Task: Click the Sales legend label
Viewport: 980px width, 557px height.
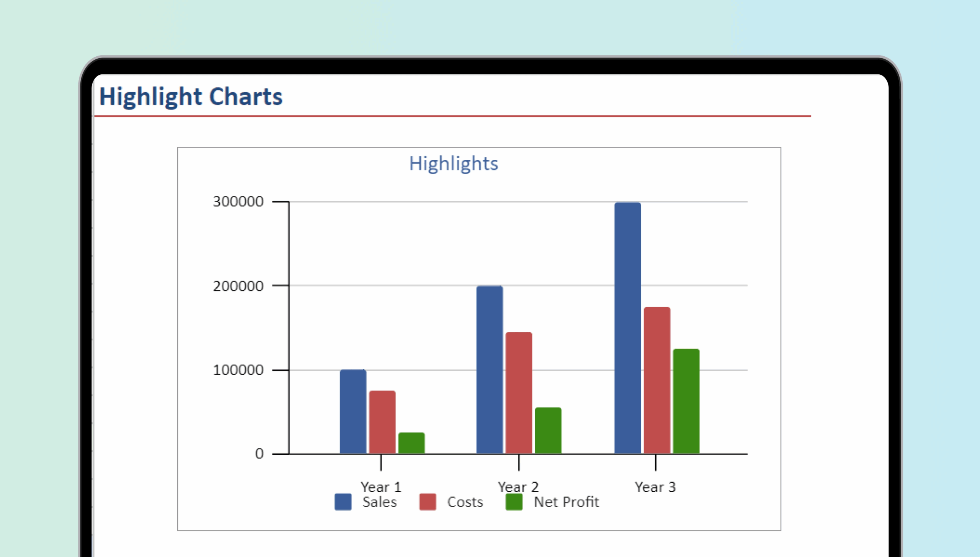Action: (379, 502)
